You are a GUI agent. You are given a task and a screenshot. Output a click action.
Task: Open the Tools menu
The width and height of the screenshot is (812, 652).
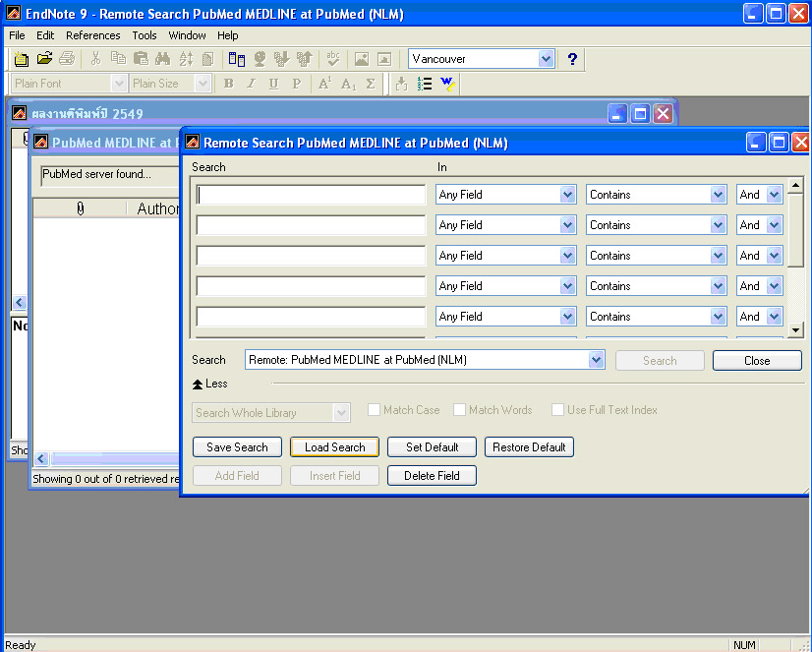(x=144, y=35)
